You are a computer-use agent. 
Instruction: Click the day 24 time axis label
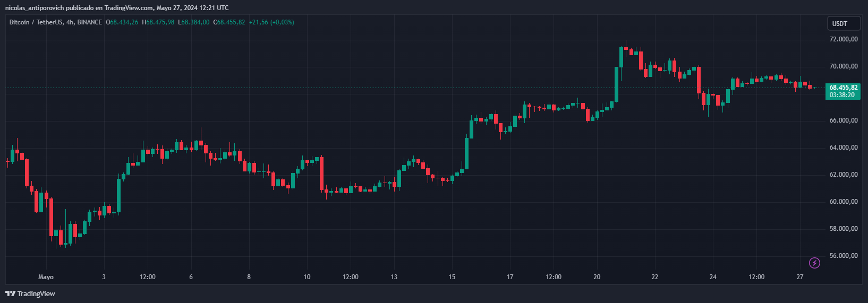coord(713,277)
